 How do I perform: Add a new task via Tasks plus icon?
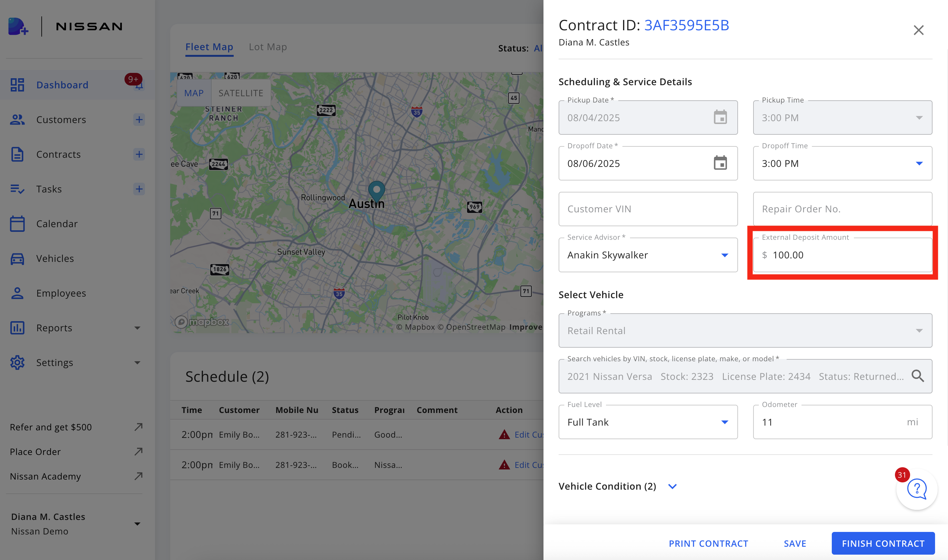139,189
